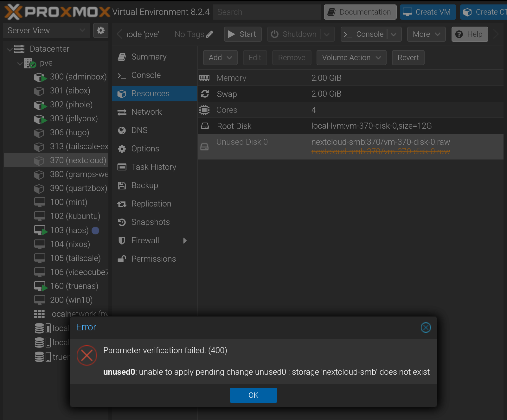Open the Shutdown split-button arrow
The width and height of the screenshot is (507, 420).
tap(327, 34)
